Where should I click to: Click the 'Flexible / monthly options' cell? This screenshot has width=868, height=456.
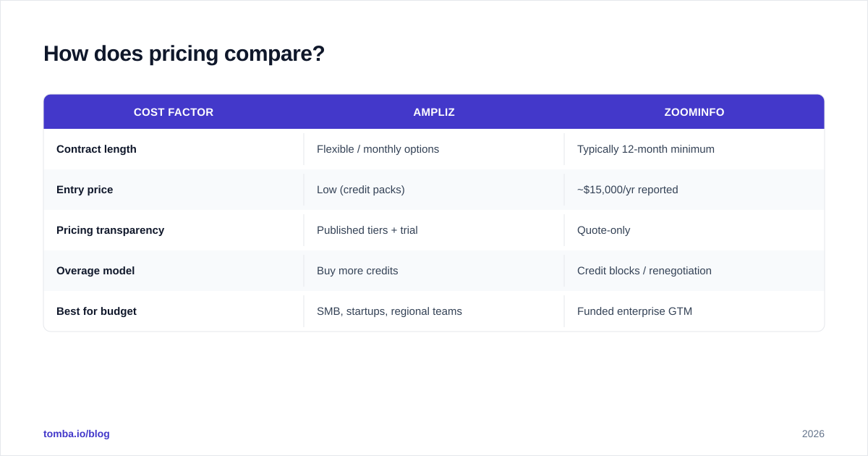[x=434, y=149]
